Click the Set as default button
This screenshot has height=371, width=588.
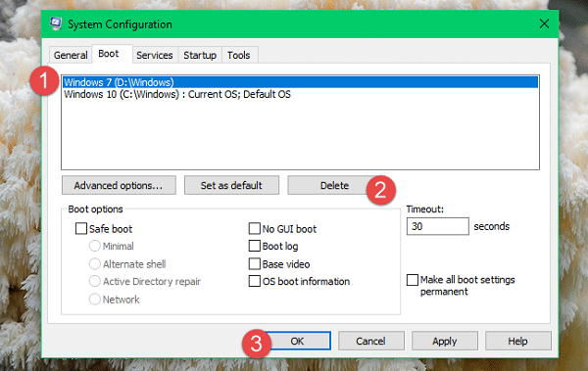pyautogui.click(x=231, y=185)
